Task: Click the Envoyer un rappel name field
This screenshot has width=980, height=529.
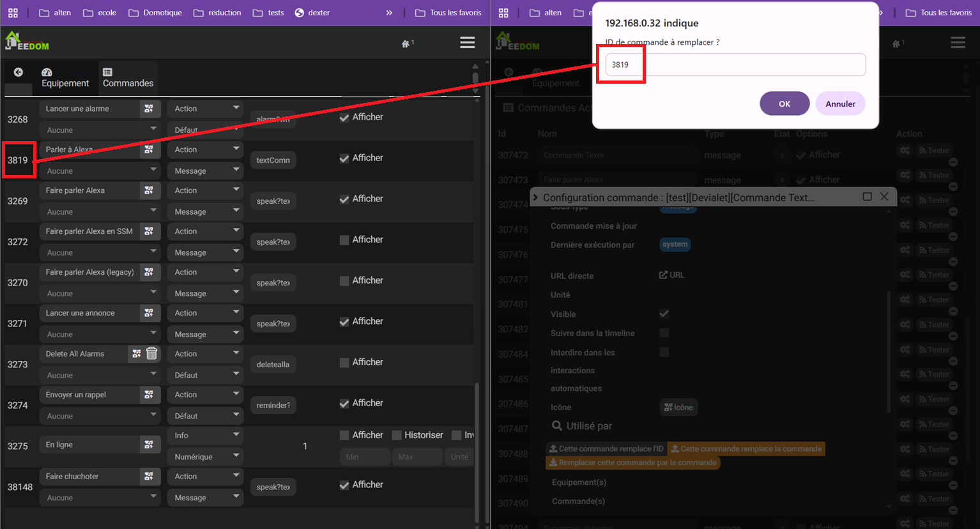Action: click(x=89, y=395)
